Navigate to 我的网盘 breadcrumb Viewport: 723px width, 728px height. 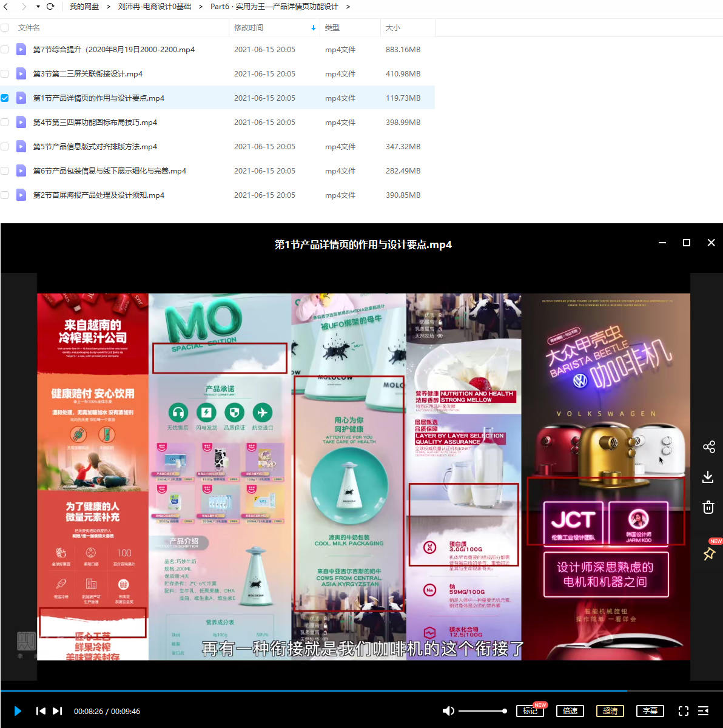click(84, 7)
